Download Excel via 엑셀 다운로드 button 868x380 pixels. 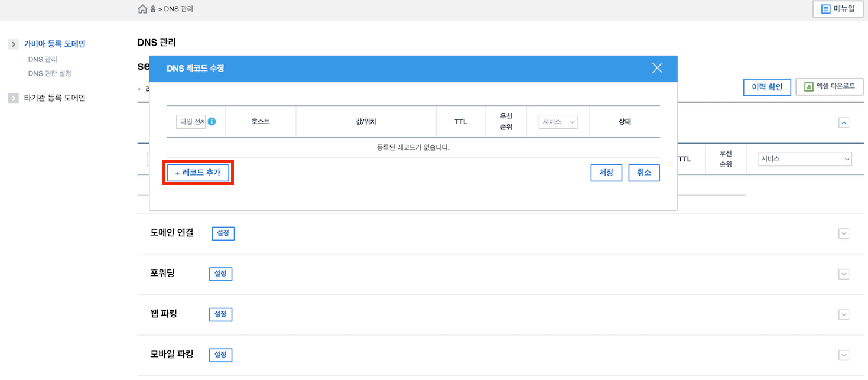(x=830, y=86)
